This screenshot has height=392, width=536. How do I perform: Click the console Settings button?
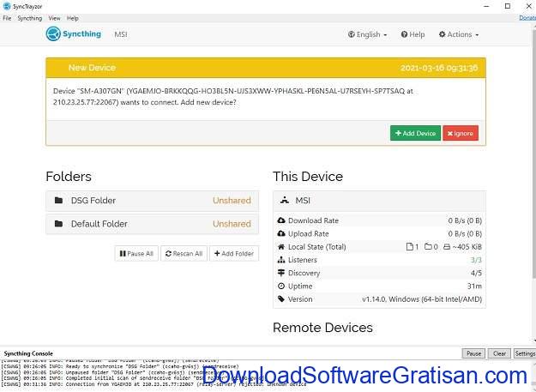tap(525, 353)
